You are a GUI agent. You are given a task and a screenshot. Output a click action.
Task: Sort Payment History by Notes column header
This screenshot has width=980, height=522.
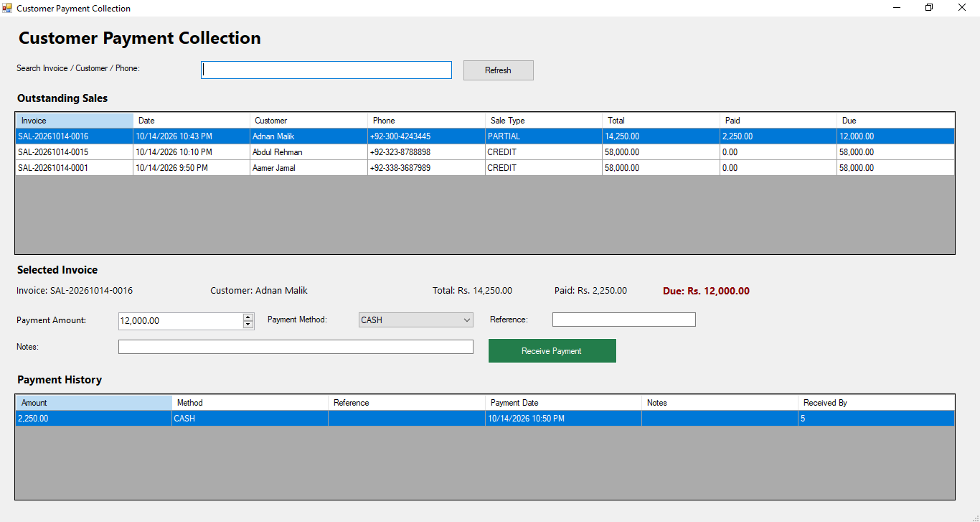pos(720,403)
